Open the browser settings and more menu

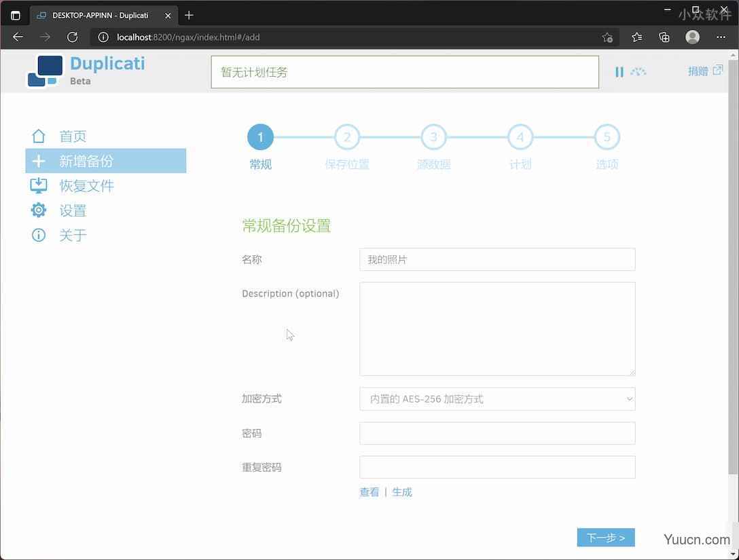pos(721,37)
